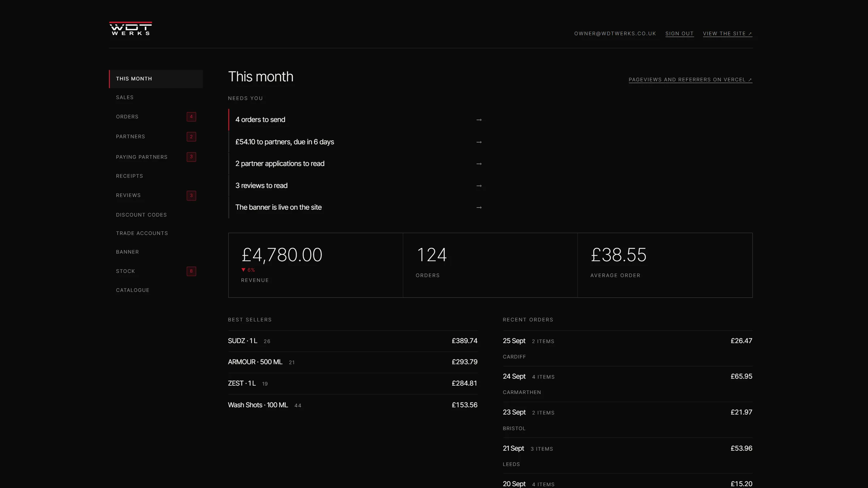Click arrow on '3 reviews to read' row

click(x=479, y=186)
